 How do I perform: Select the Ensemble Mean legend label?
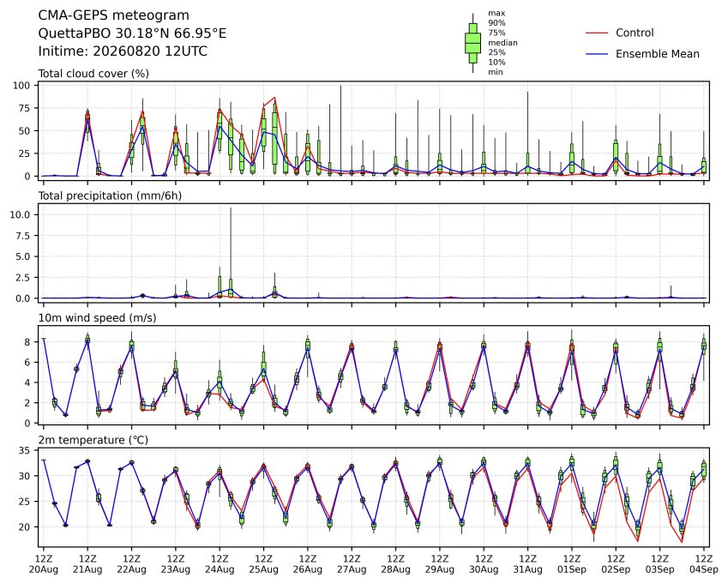click(x=658, y=54)
